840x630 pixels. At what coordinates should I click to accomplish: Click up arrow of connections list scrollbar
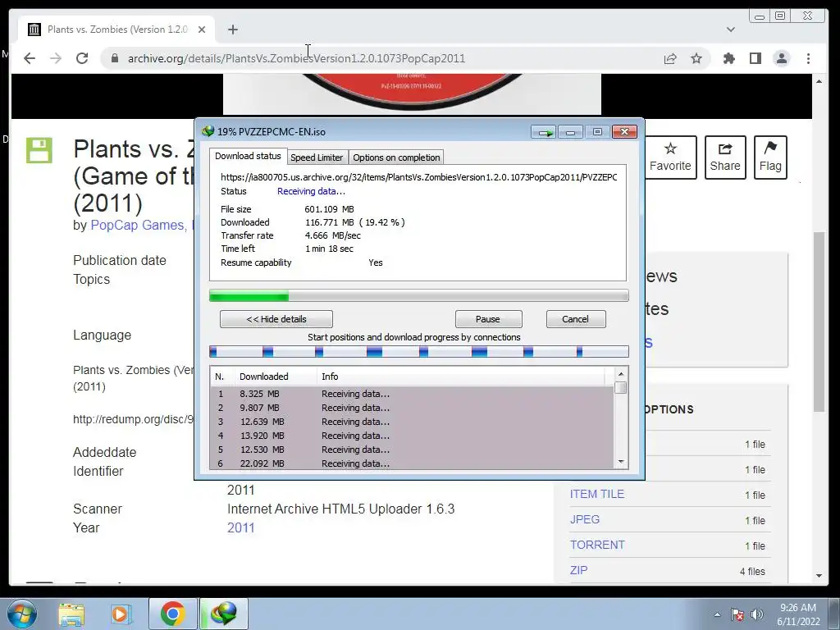click(x=621, y=374)
